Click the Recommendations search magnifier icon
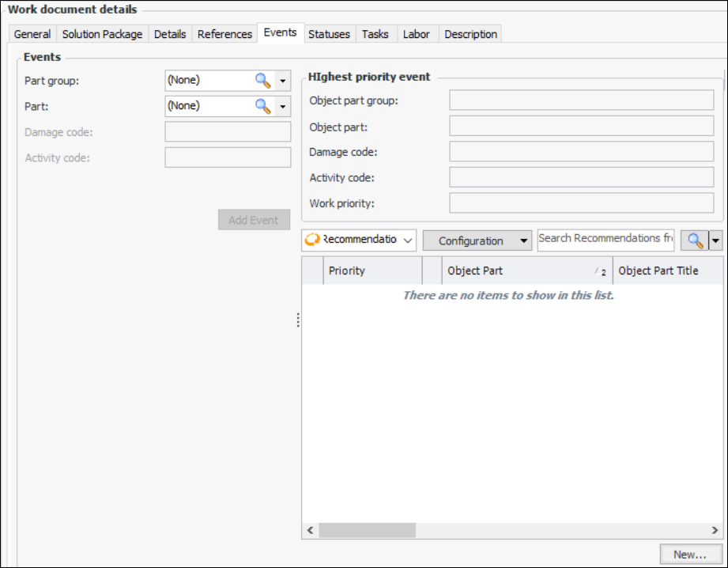The width and height of the screenshot is (728, 568). [696, 241]
